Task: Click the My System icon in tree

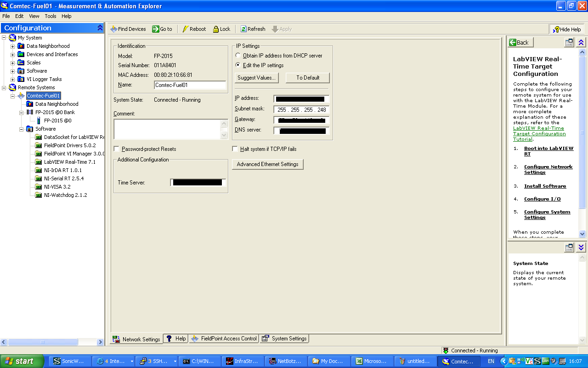Action: pyautogui.click(x=12, y=38)
